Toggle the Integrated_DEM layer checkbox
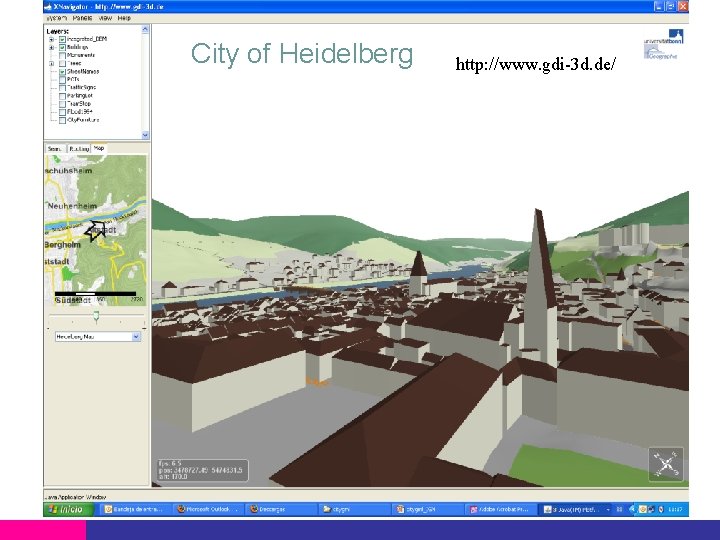Viewport: 720px width, 540px height. coord(62,39)
